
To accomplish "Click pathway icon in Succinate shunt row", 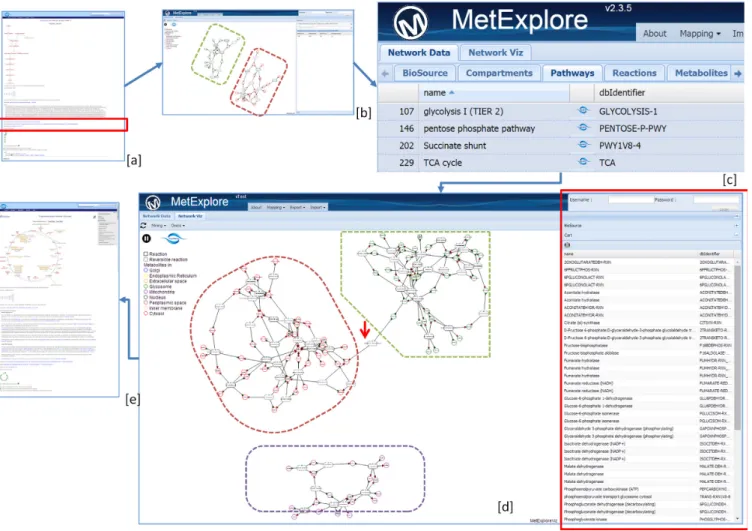I will tap(583, 145).
